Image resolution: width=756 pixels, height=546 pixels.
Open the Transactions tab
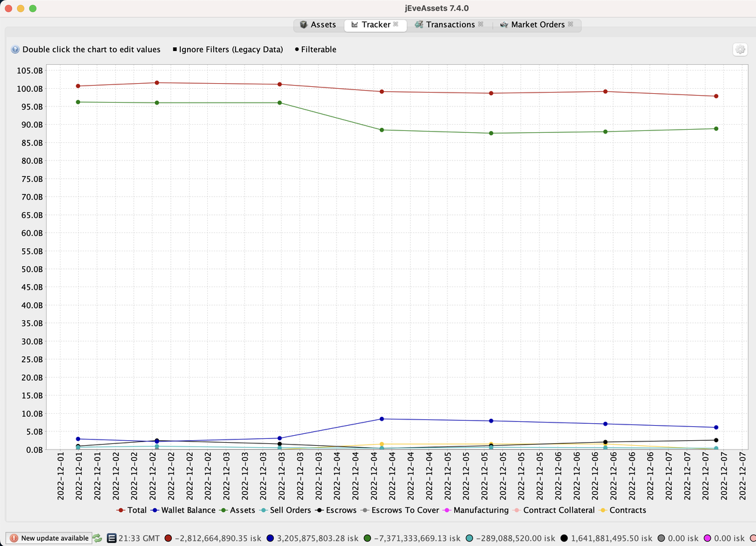coord(449,25)
